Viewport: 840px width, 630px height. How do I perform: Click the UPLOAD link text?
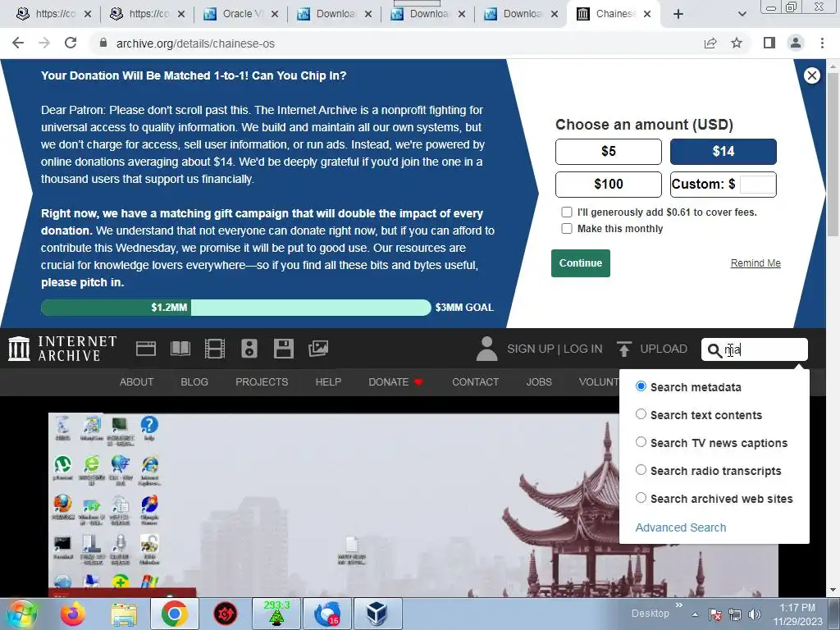[664, 349]
